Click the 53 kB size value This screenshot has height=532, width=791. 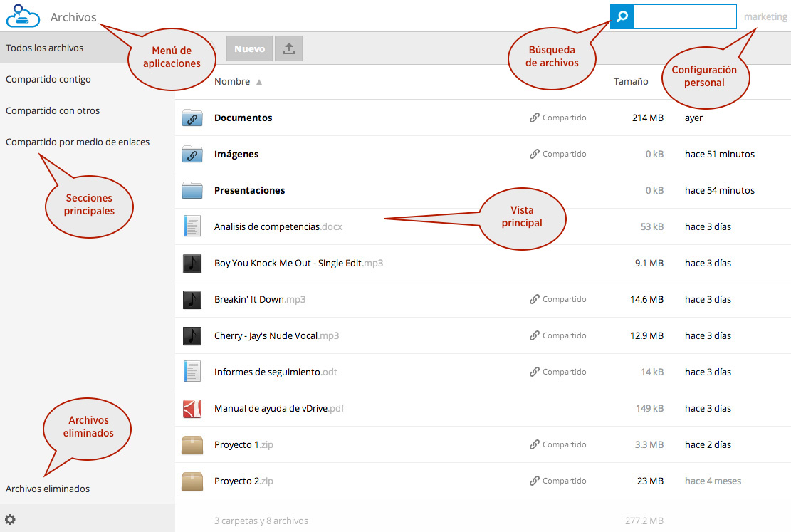[x=652, y=226]
